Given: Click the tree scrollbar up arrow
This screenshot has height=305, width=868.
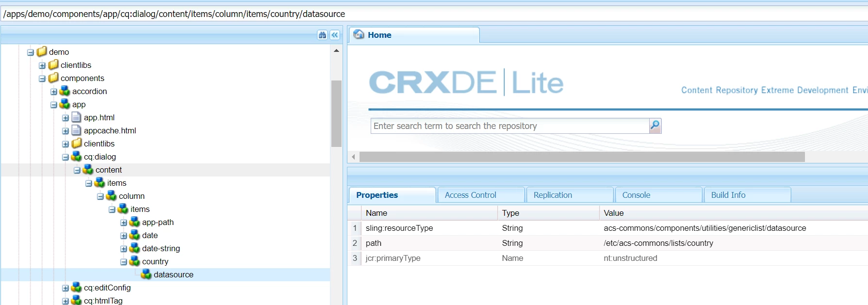Looking at the screenshot, I should [x=336, y=50].
